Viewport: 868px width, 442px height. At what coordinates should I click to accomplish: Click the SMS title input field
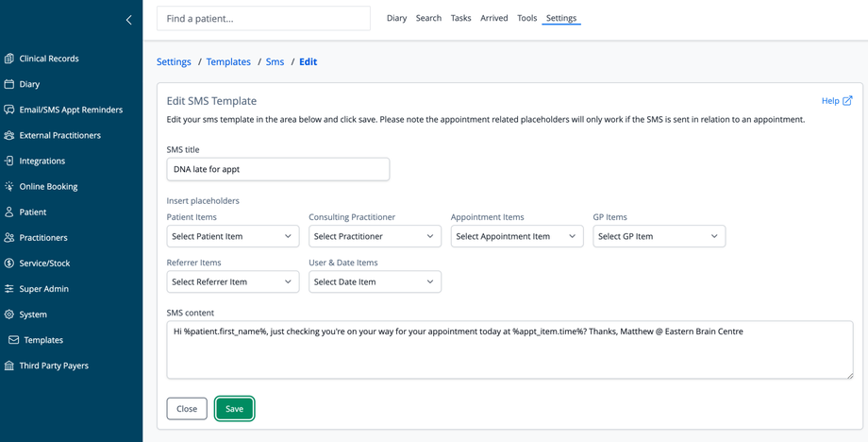pyautogui.click(x=277, y=169)
